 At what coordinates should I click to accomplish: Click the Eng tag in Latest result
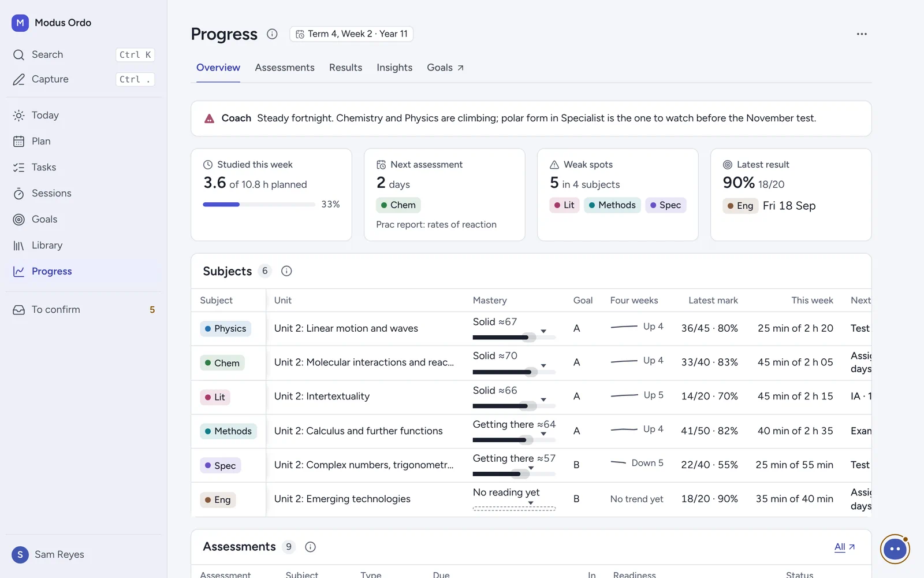(740, 206)
